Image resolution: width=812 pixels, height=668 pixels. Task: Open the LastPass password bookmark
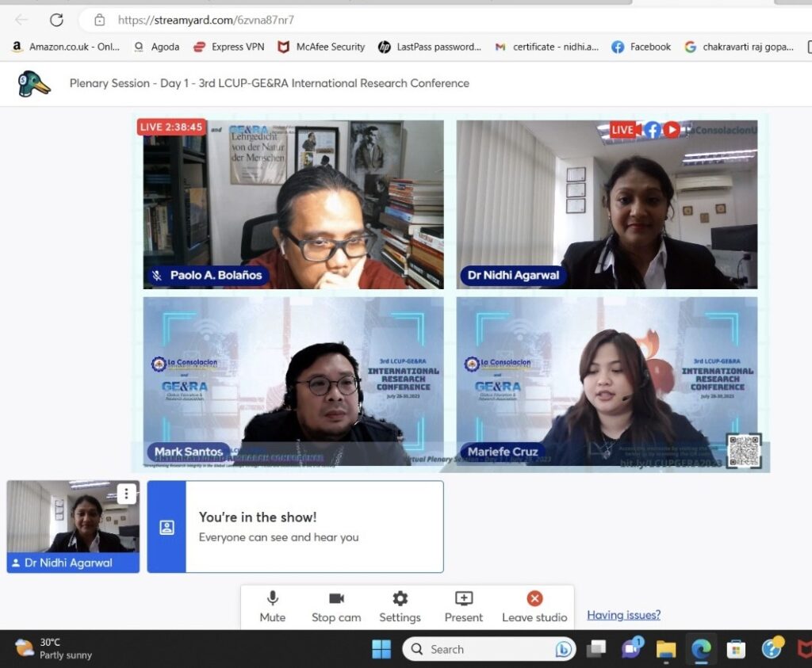429,47
